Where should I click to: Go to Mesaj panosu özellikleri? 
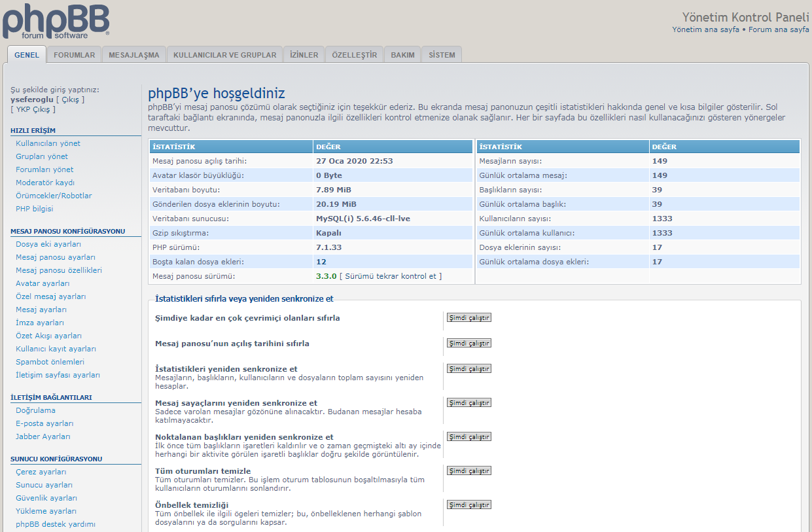pyautogui.click(x=59, y=270)
